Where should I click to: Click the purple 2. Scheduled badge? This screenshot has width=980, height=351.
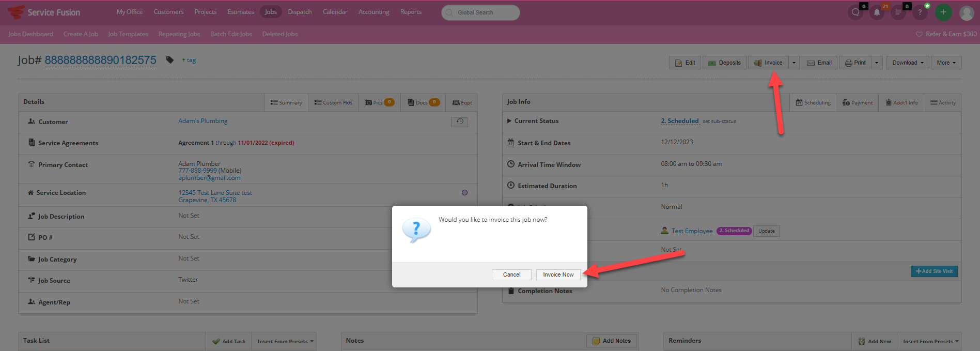click(734, 231)
